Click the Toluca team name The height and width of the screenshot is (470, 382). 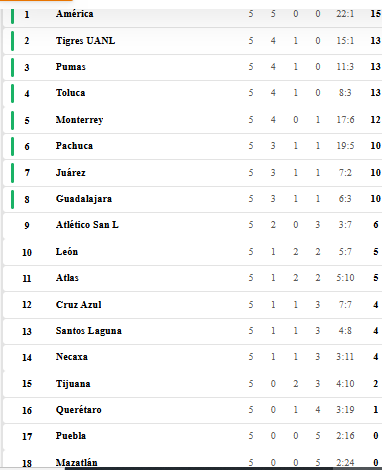[70, 93]
